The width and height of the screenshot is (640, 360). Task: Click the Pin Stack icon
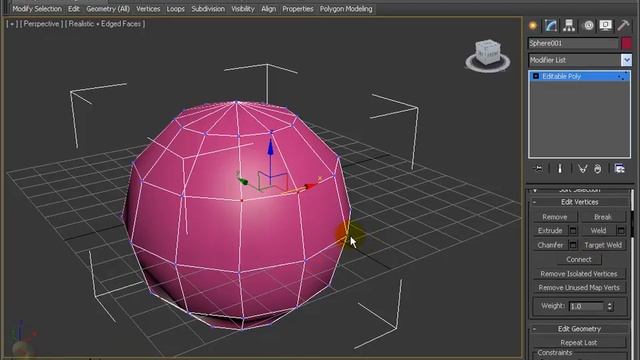[x=539, y=169]
